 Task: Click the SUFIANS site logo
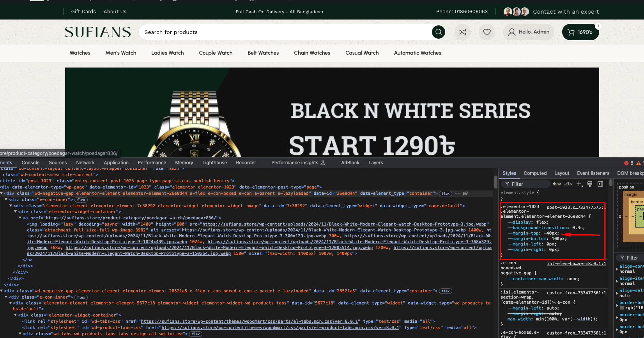click(x=98, y=32)
